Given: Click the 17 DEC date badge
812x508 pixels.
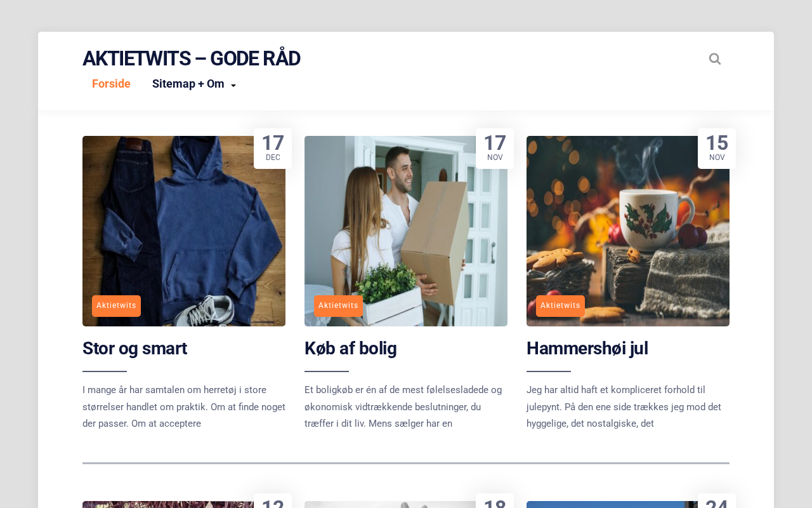Looking at the screenshot, I should coord(273,149).
